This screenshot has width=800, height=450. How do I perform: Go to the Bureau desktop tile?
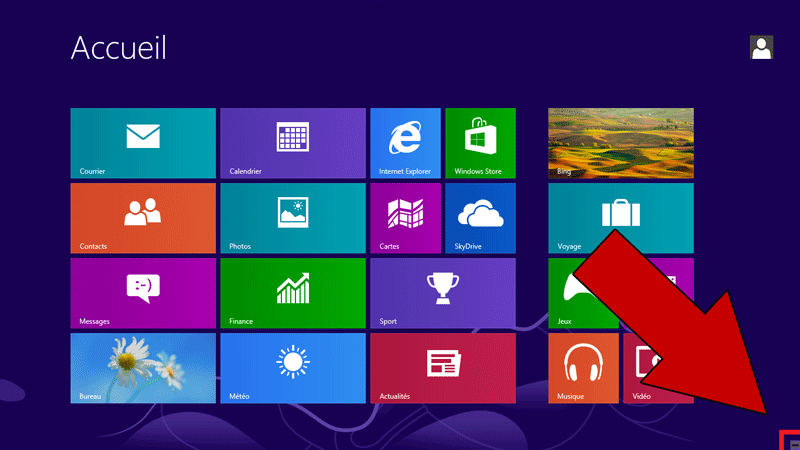point(143,368)
